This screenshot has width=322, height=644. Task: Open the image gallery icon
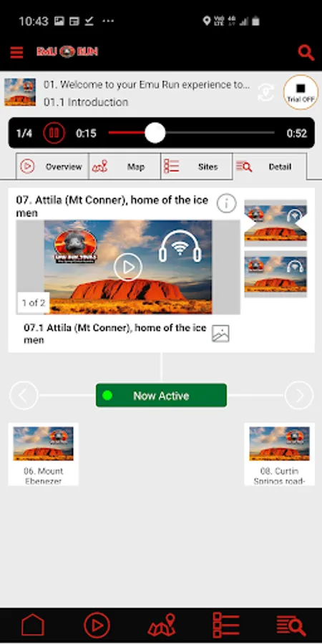[220, 333]
